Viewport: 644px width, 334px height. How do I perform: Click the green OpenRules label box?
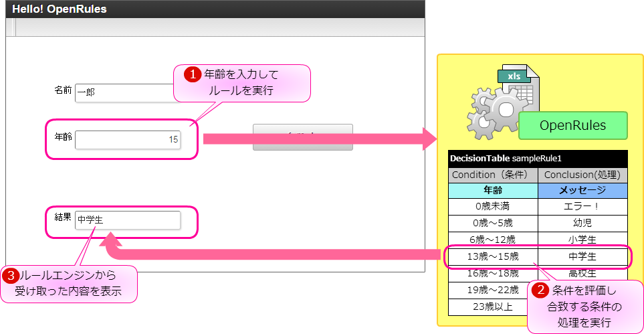pos(573,125)
